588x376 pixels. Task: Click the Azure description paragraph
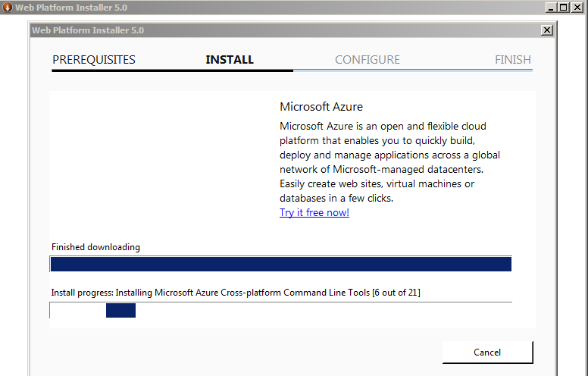point(390,162)
